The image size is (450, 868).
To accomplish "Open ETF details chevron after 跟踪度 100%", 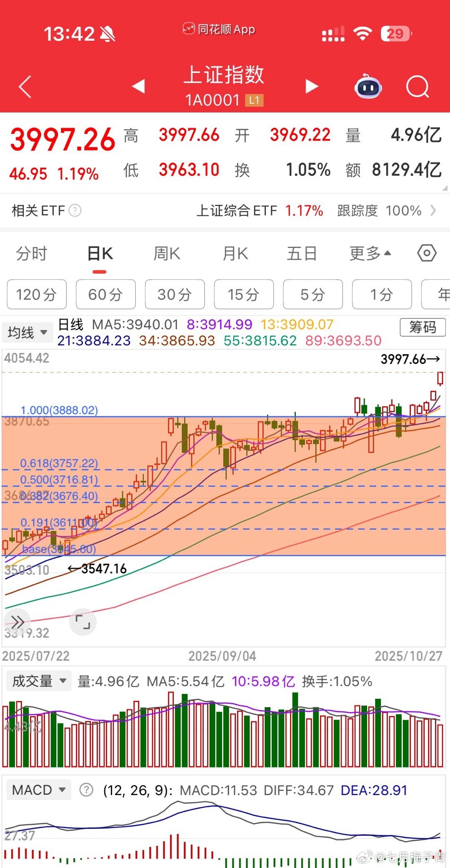I will point(433,210).
